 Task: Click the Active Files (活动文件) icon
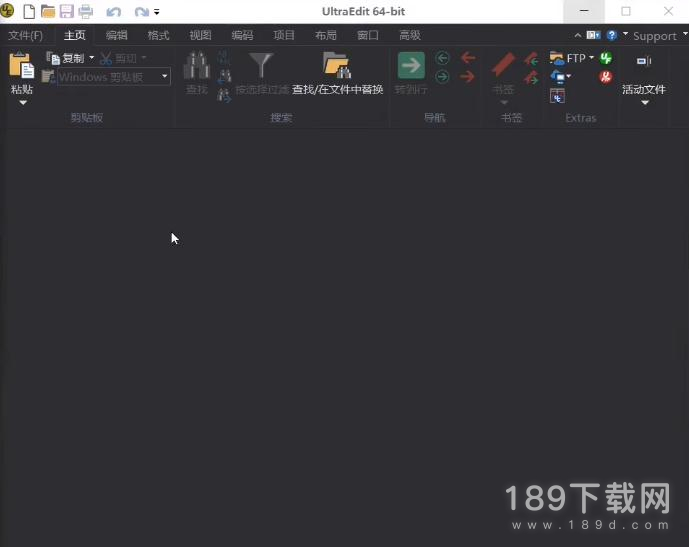pos(643,62)
